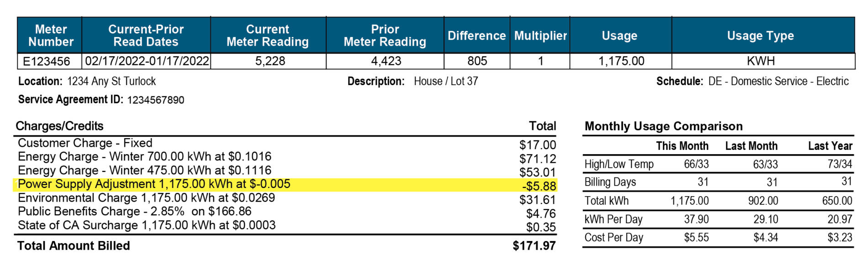Click the Environmental Charge line item
Viewport: 868px width, 267px height.
[146, 198]
